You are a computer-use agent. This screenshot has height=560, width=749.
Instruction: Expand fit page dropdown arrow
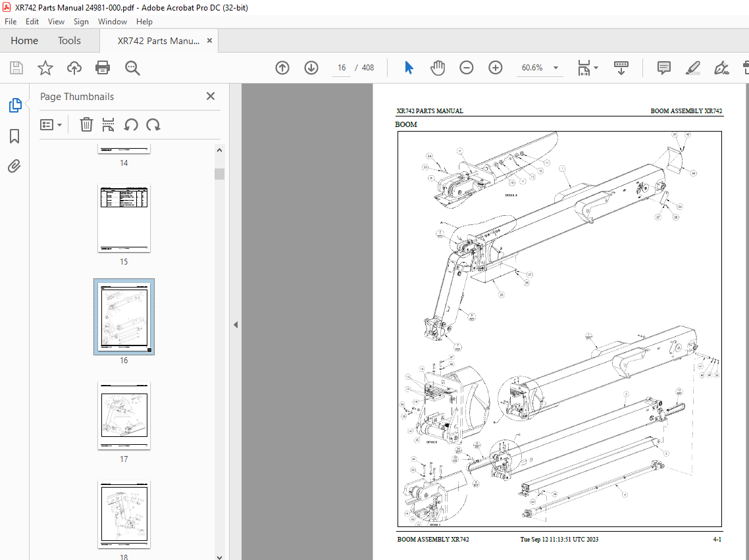pos(596,68)
